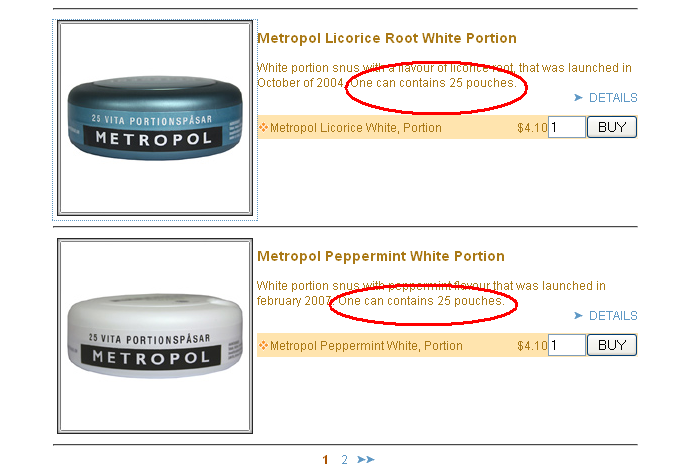Click the arrow icon beside Licorice DETAILS
The image size is (685, 468).
pyautogui.click(x=578, y=97)
